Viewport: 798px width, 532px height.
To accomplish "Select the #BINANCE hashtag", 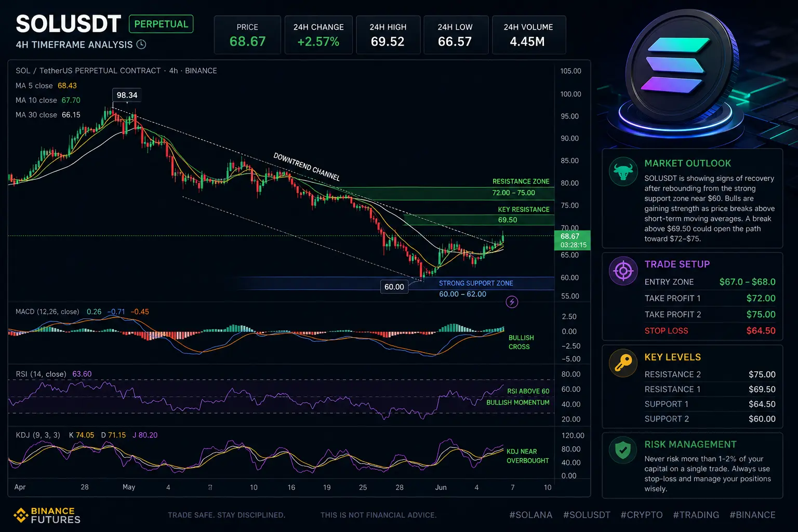I will coord(753,515).
